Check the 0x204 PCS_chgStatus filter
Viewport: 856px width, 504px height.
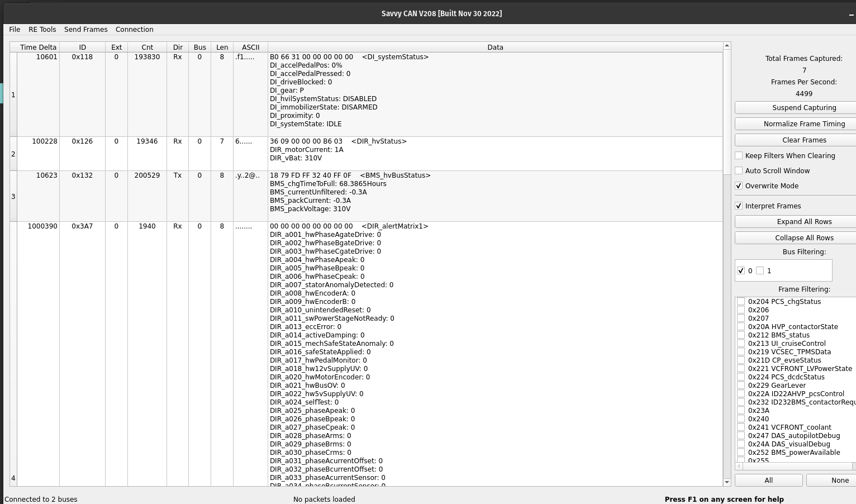[741, 302]
